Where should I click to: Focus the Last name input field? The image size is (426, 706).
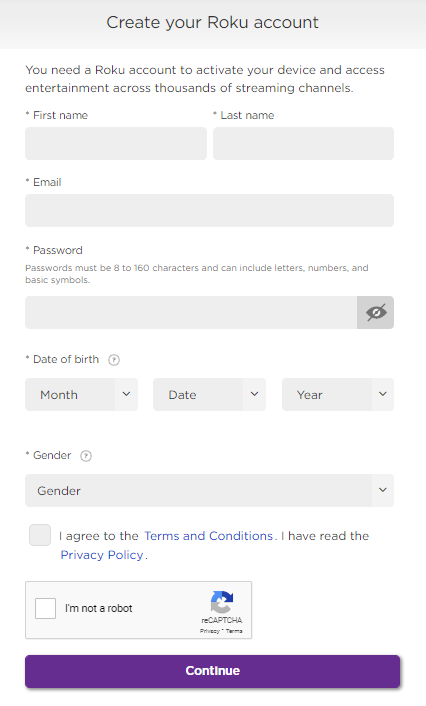(x=304, y=143)
